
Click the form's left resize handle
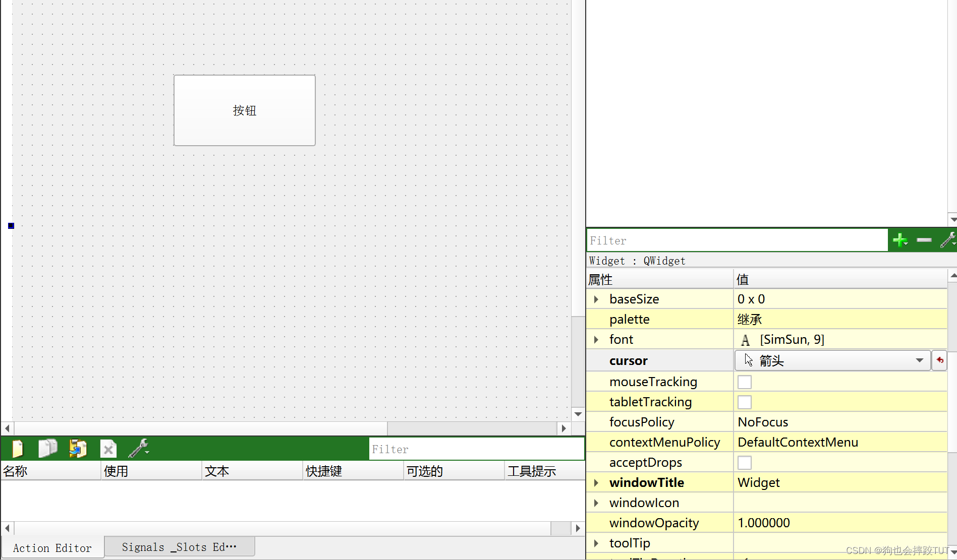point(11,226)
